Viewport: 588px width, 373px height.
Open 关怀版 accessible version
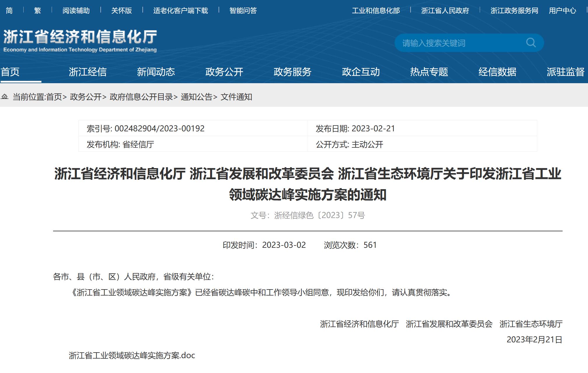122,11
